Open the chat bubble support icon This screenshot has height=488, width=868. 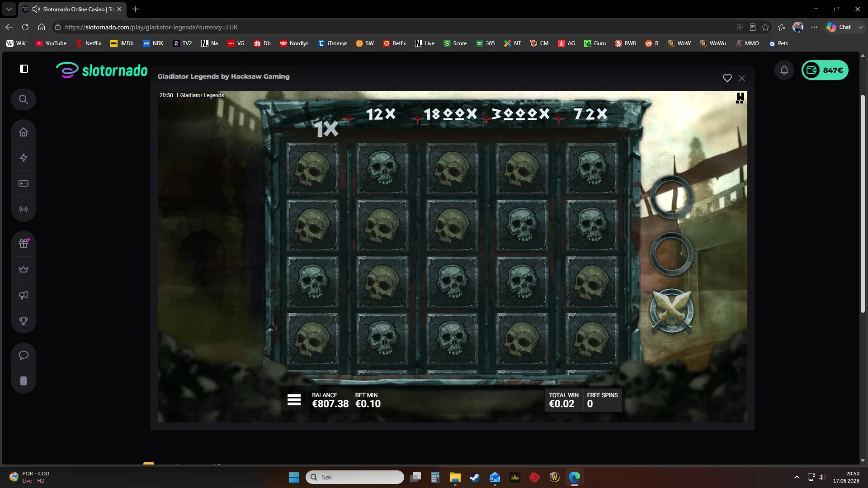[24, 355]
